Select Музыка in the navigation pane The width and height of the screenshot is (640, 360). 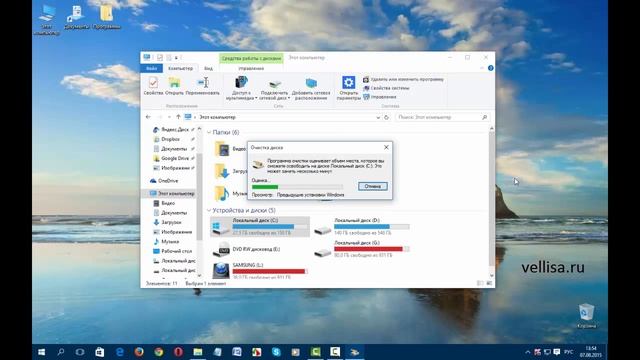click(166, 242)
